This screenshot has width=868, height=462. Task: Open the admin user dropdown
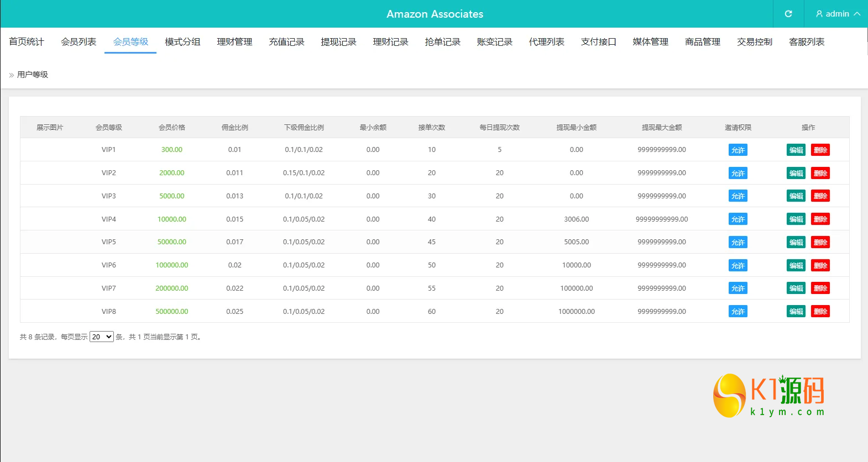pyautogui.click(x=838, y=14)
